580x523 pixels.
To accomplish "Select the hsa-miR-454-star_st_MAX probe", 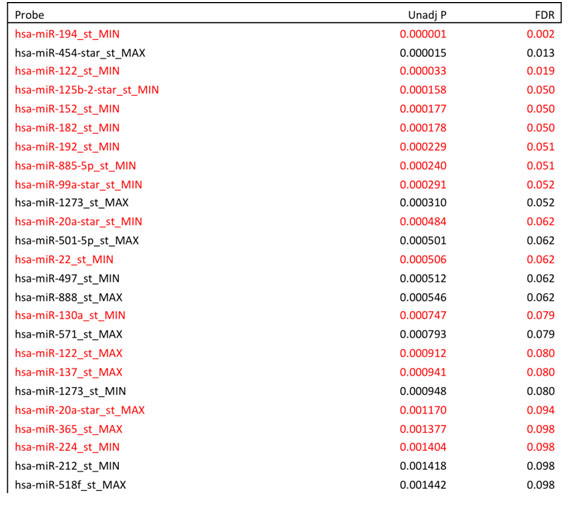I will 80,53.
